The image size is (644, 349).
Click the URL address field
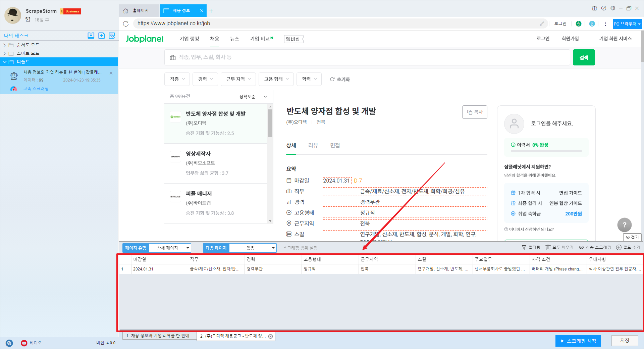pos(335,23)
